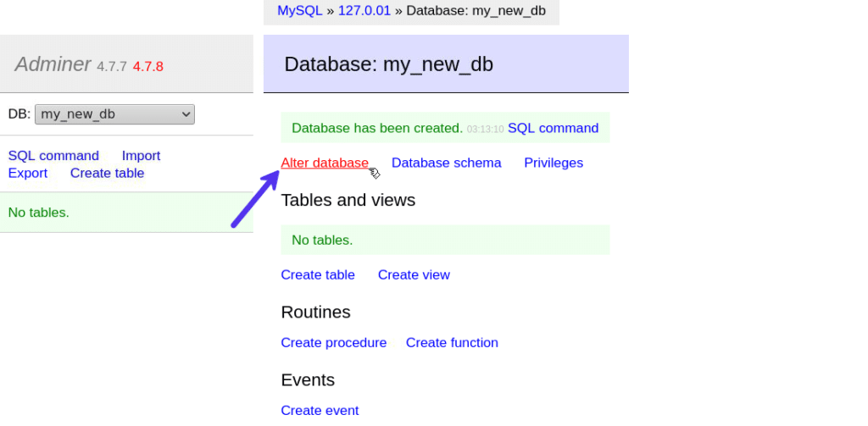Open SQL command in the left sidebar
Screen dimensions: 868x426
[53, 156]
